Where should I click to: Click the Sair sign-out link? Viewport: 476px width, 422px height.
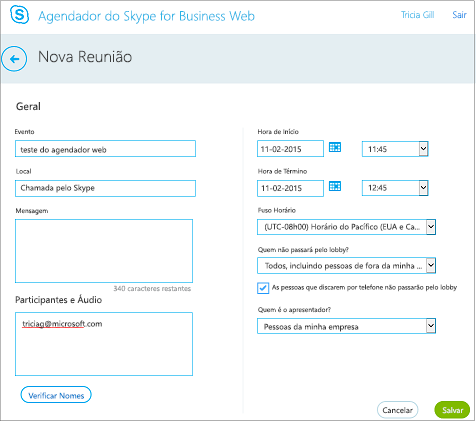459,15
